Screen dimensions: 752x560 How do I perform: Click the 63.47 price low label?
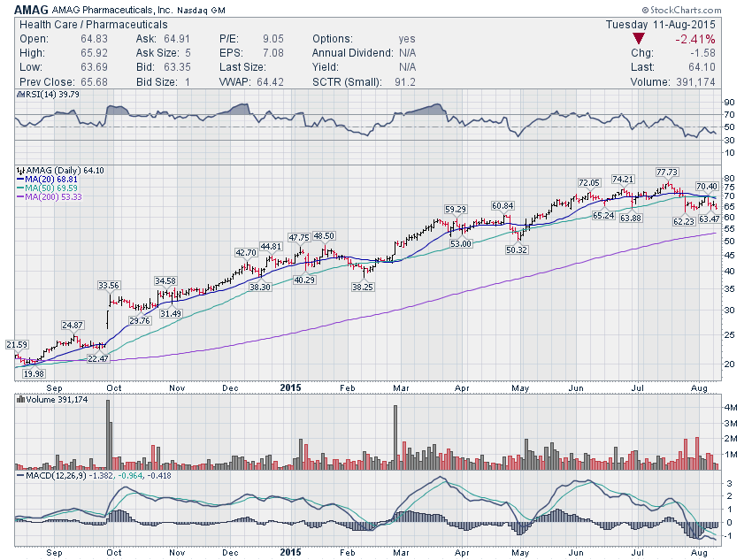point(710,219)
